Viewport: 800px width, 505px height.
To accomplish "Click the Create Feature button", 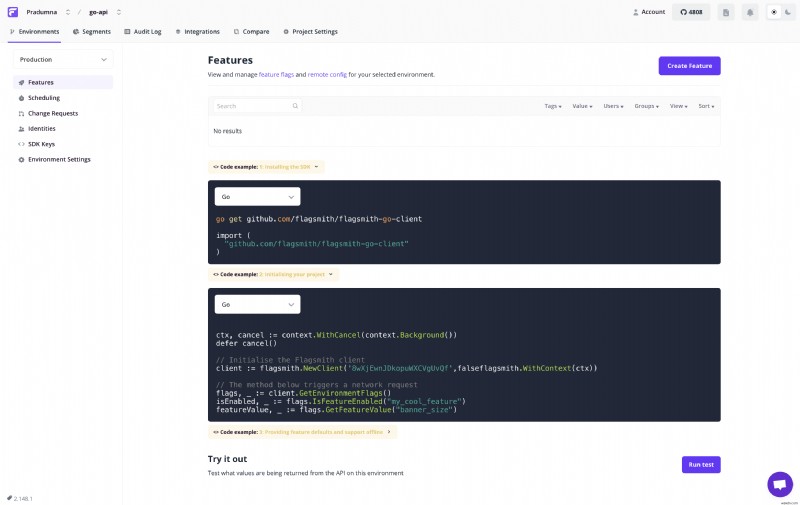I will pyautogui.click(x=689, y=66).
